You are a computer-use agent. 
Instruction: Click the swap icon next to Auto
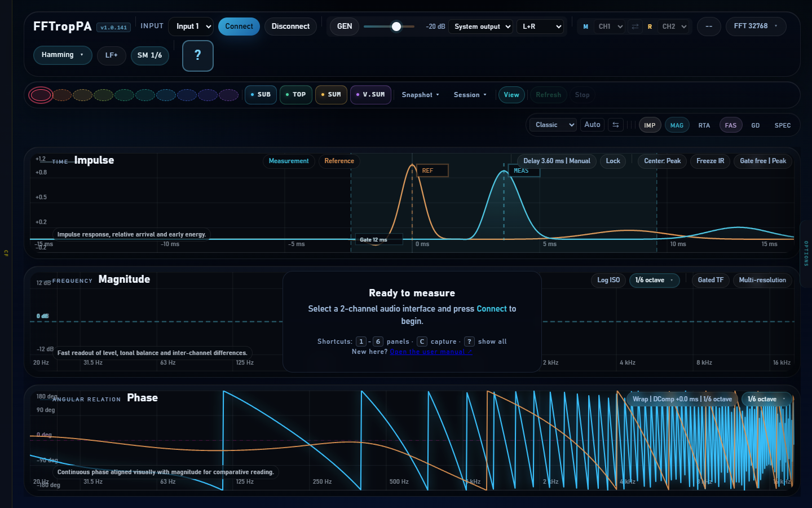(616, 125)
